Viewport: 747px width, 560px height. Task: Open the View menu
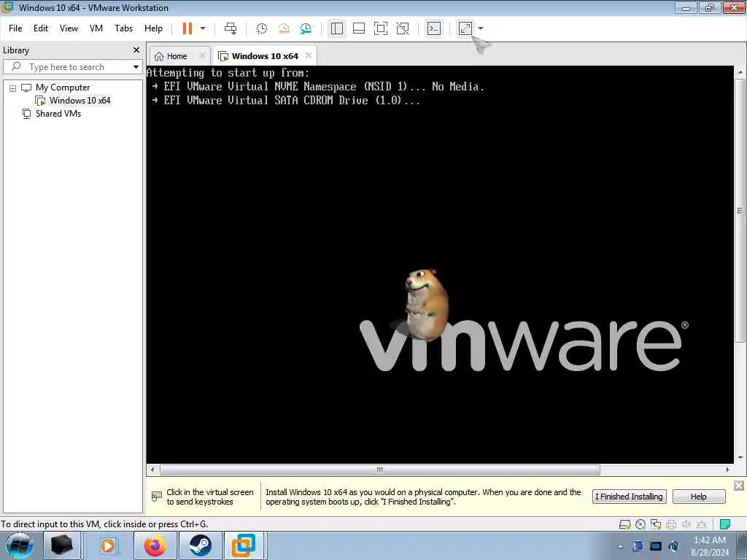pos(69,28)
